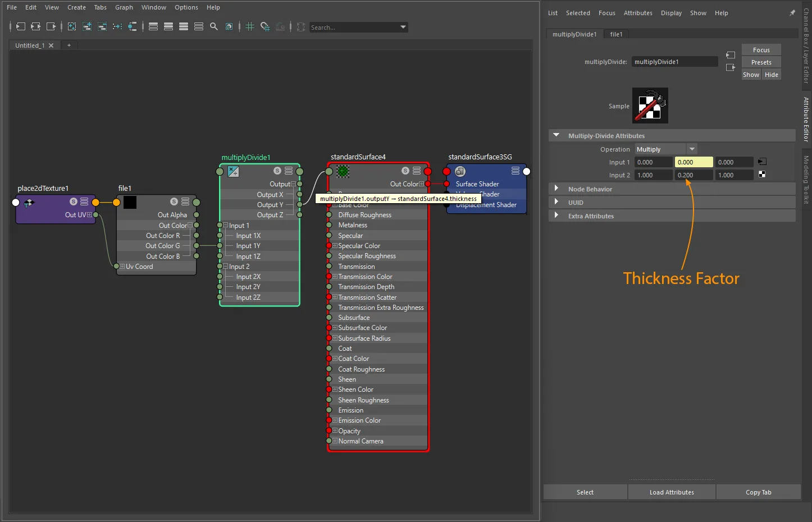Open the Create menu

pyautogui.click(x=76, y=7)
